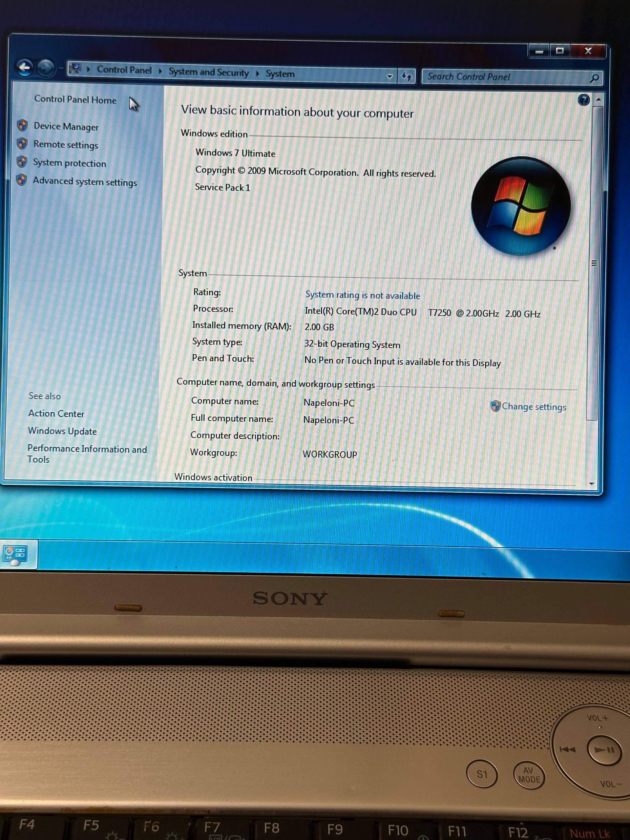The width and height of the screenshot is (630, 840).
Task: Click the WORKGROUP value
Action: coord(330,454)
